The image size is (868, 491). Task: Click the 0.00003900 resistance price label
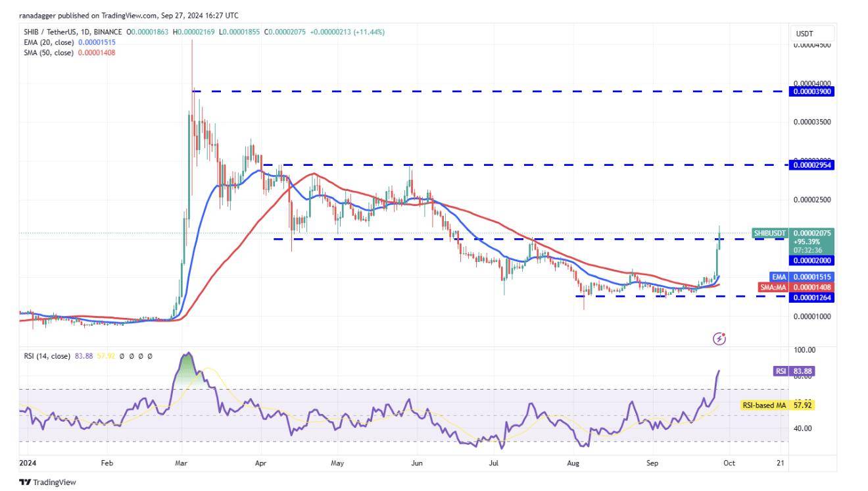pyautogui.click(x=810, y=92)
